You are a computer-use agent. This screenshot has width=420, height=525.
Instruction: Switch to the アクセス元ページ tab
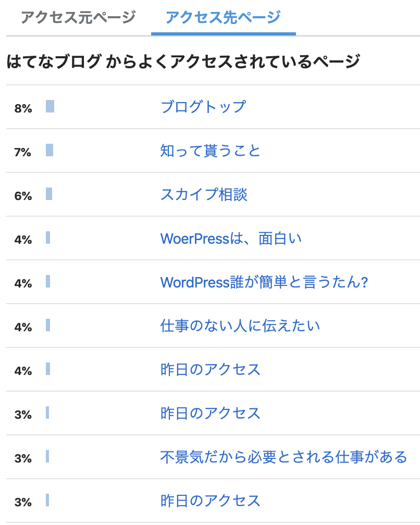(78, 17)
